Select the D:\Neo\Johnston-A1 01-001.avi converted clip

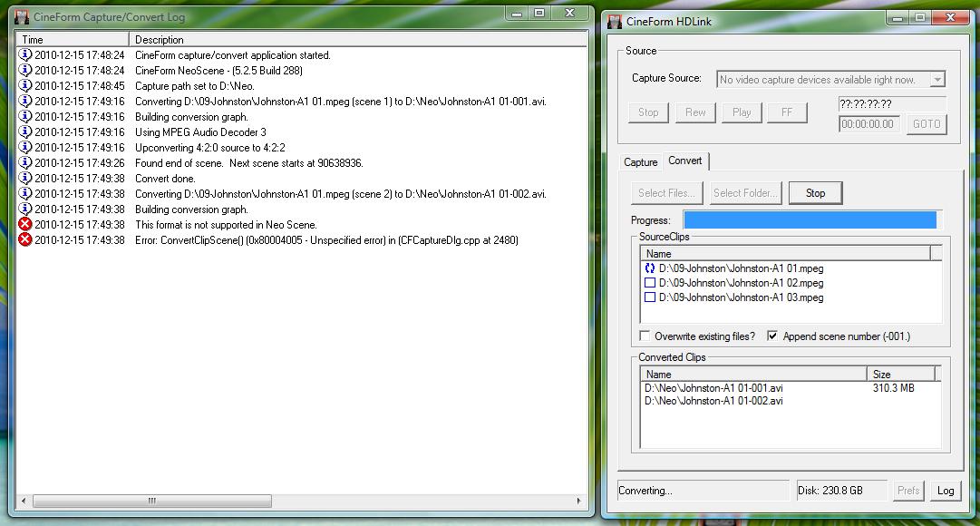coord(713,388)
